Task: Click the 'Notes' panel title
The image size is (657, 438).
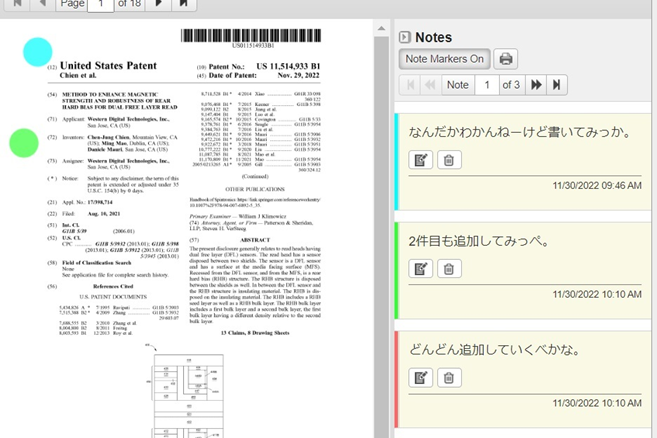Action: click(433, 37)
